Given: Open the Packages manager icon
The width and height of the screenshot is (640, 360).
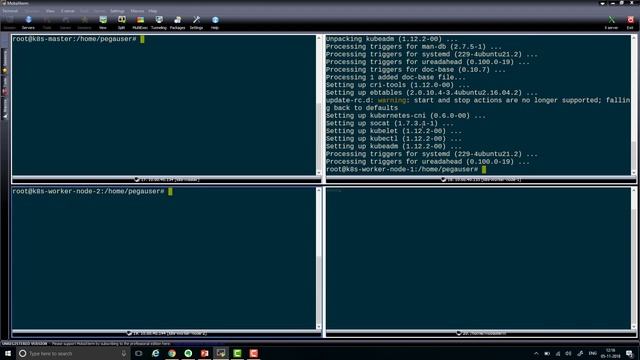Looking at the screenshot, I should [x=178, y=23].
